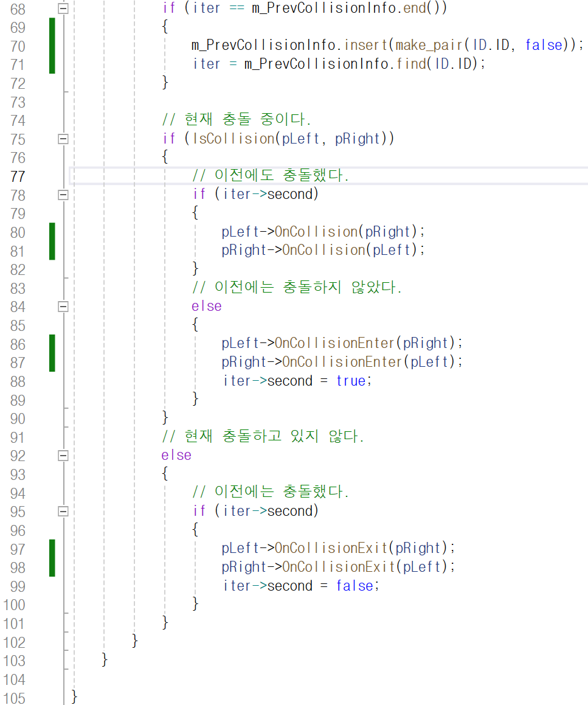Collapse the if-block at line 95
588x705 pixels.
point(63,511)
